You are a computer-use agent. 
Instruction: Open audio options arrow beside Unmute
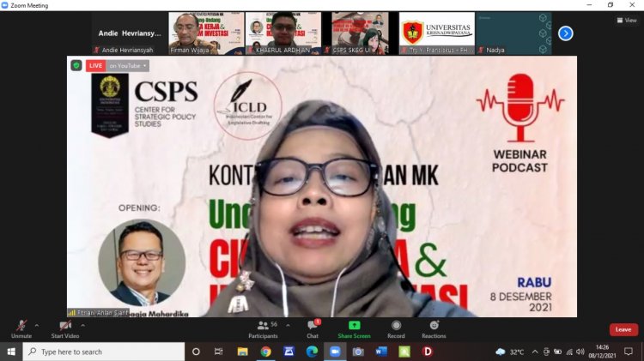(37, 326)
